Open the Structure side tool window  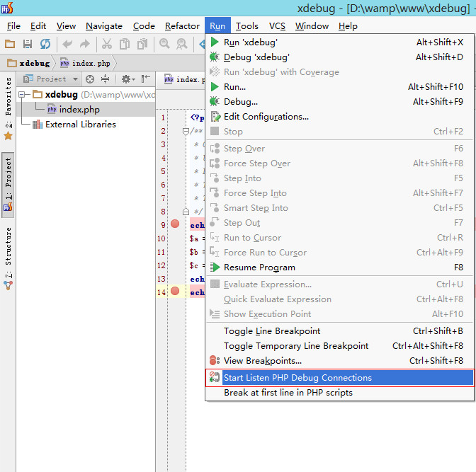click(8, 258)
